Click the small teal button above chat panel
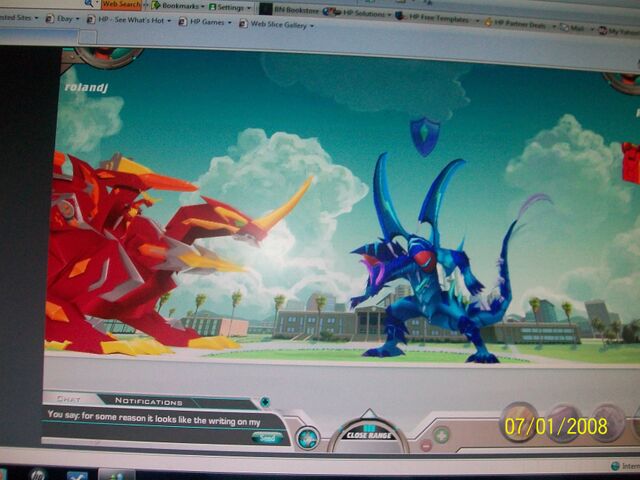Viewport: 640px width, 480px height. pos(264,402)
